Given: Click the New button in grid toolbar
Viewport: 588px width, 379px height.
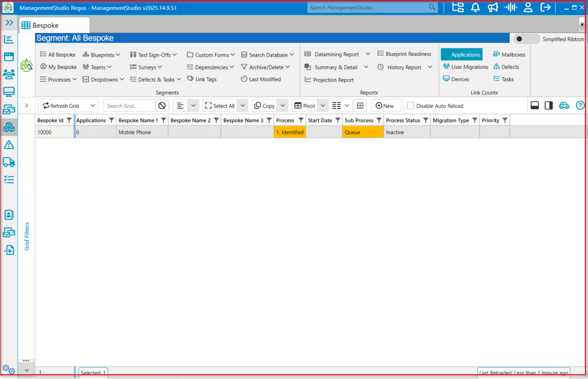Looking at the screenshot, I should click(x=385, y=106).
